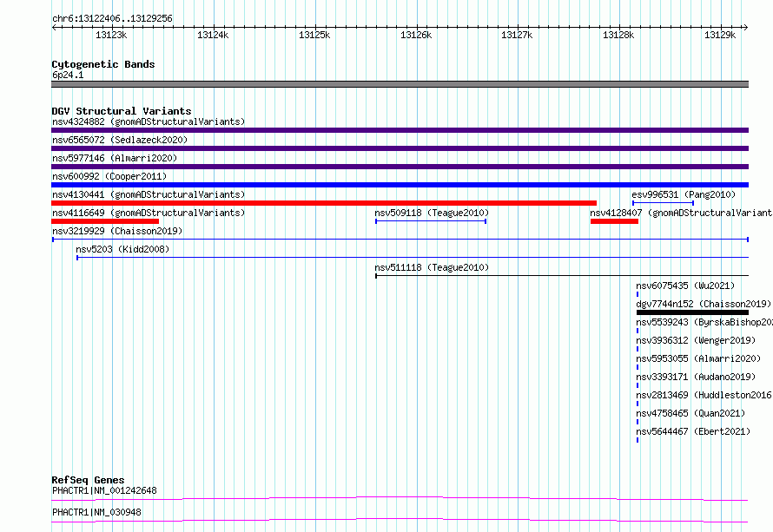Open the nsv5977146 (Almarri2020) label
The height and width of the screenshot is (532, 773).
tap(115, 158)
